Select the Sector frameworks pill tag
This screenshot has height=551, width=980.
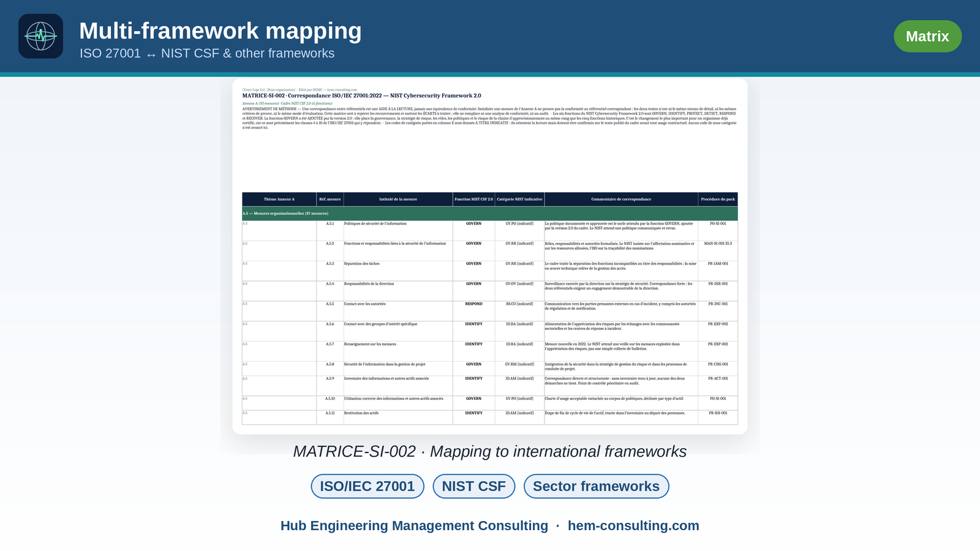click(x=596, y=486)
